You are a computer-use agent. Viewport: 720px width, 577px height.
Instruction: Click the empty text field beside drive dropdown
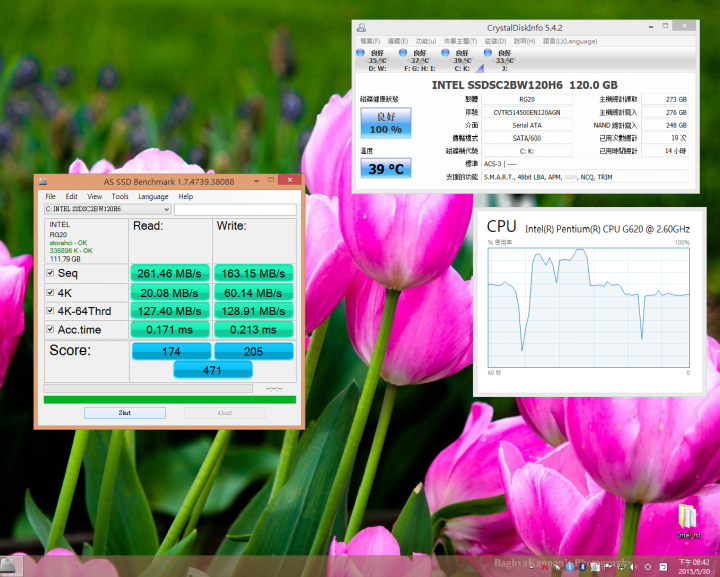click(x=235, y=209)
